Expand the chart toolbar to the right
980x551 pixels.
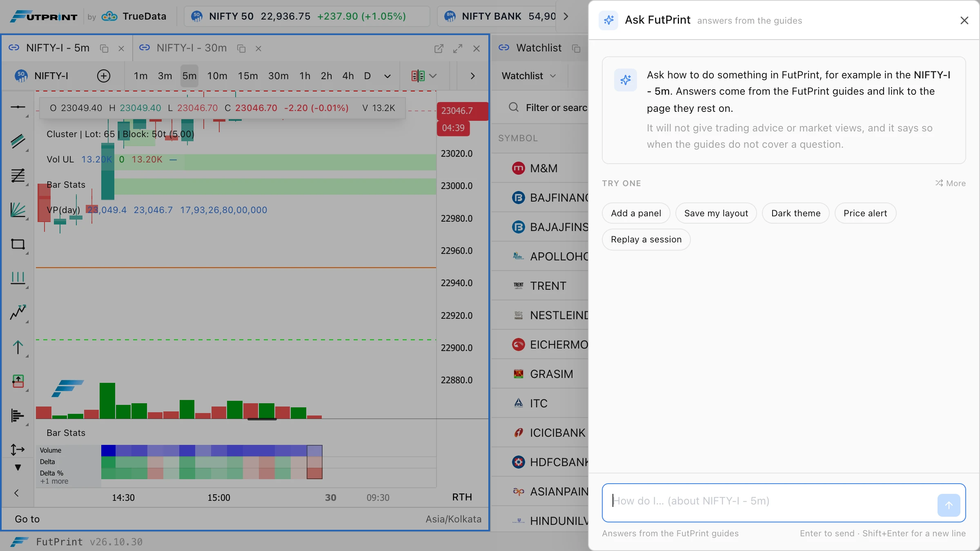tap(472, 76)
